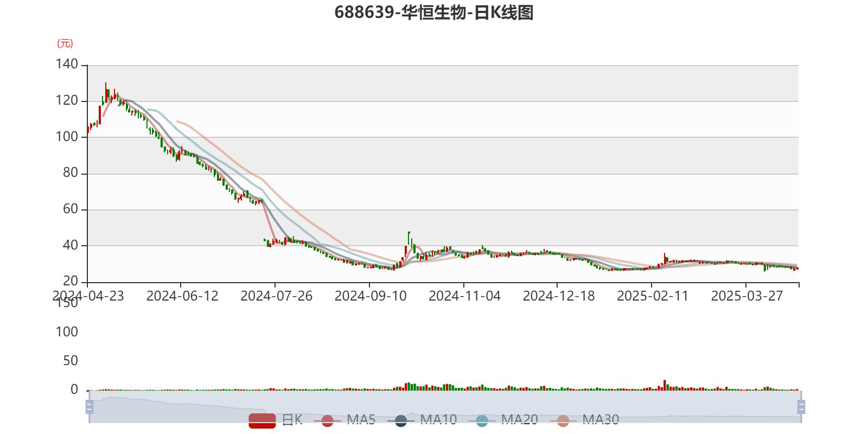
Task: Click the 80 price axis label
Action: (71, 173)
